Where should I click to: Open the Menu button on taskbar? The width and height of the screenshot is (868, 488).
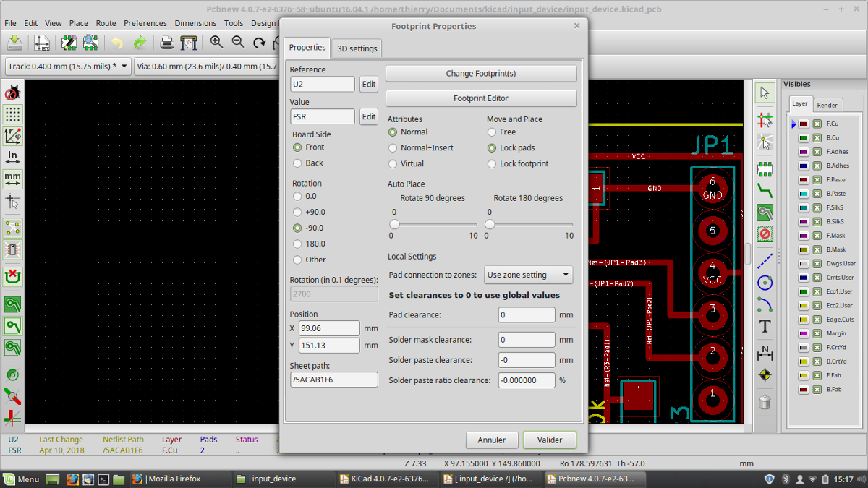point(21,479)
